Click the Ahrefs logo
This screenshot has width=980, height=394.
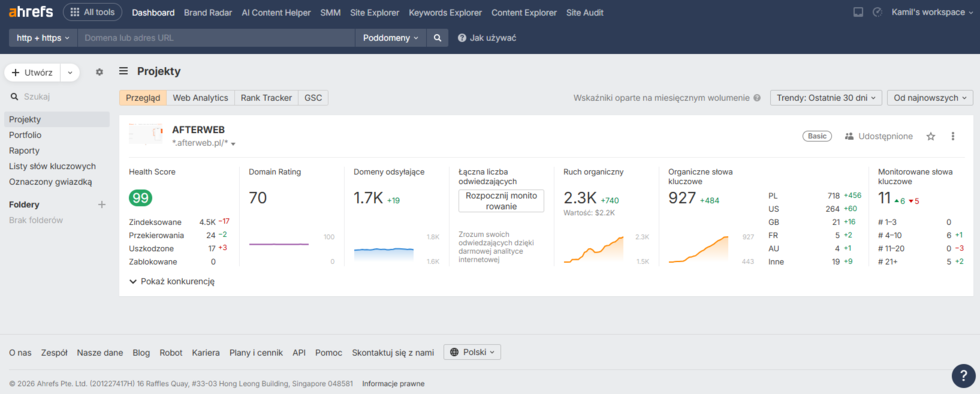click(31, 12)
